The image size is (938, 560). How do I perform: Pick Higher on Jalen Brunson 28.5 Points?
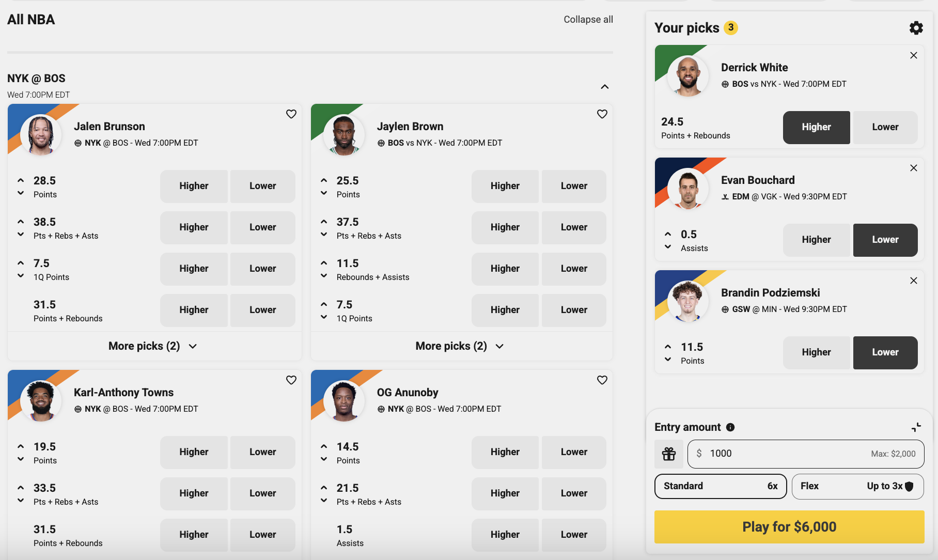[x=194, y=186]
